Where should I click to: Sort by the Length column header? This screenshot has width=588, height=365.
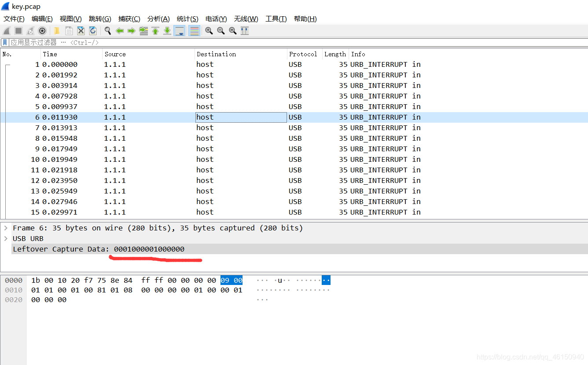click(335, 54)
